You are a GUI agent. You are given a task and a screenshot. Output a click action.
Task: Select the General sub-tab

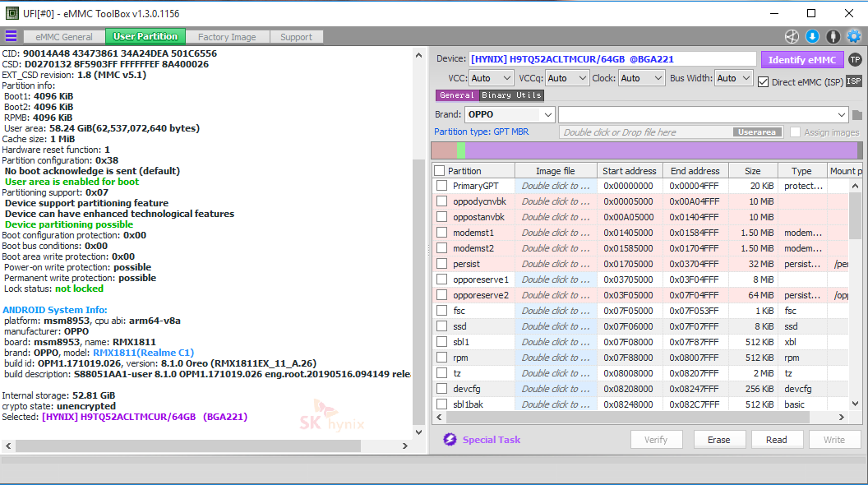[x=457, y=95]
